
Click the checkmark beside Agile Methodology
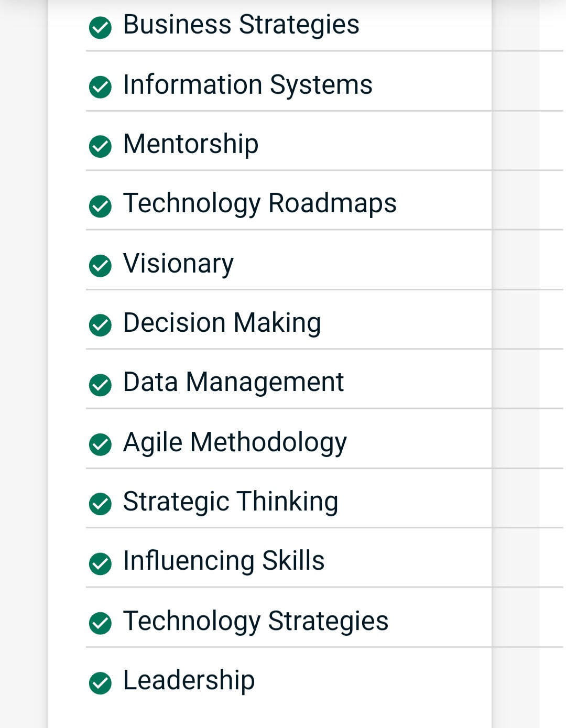[100, 444]
